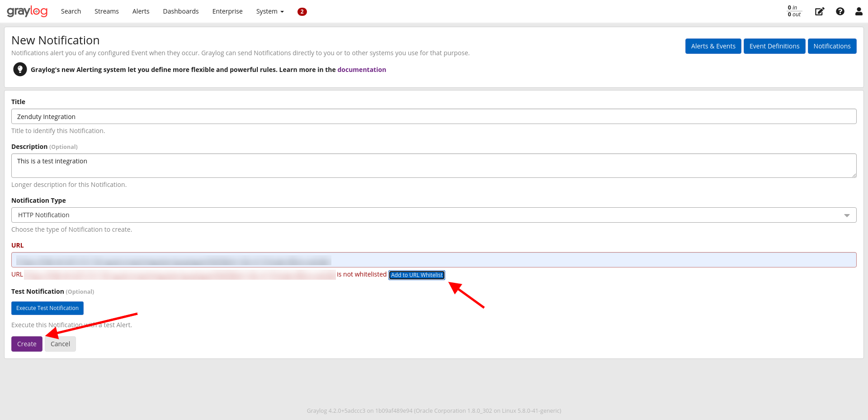This screenshot has height=420, width=868.
Task: Click the purple Create button
Action: point(27,344)
